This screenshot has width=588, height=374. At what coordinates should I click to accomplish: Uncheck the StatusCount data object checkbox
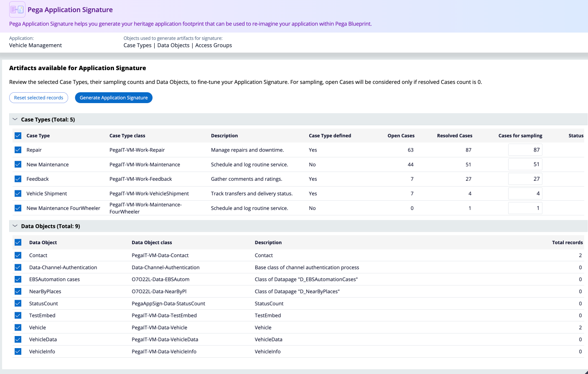[x=18, y=303]
